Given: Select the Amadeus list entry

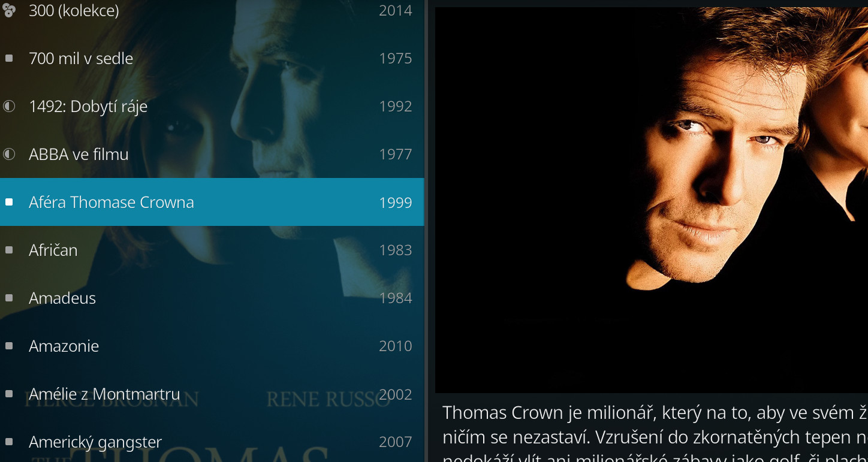Looking at the screenshot, I should coord(212,298).
